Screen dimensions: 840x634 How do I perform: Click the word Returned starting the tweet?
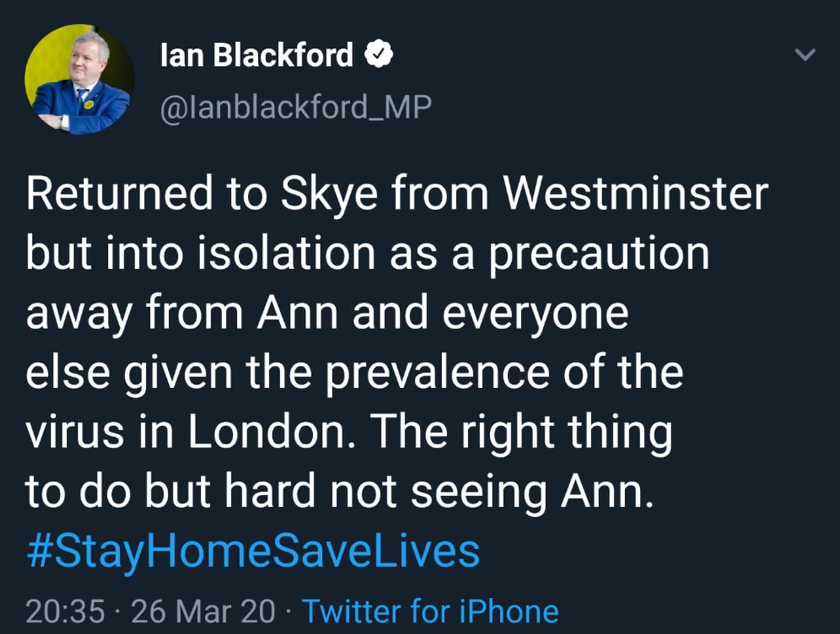[x=120, y=193]
